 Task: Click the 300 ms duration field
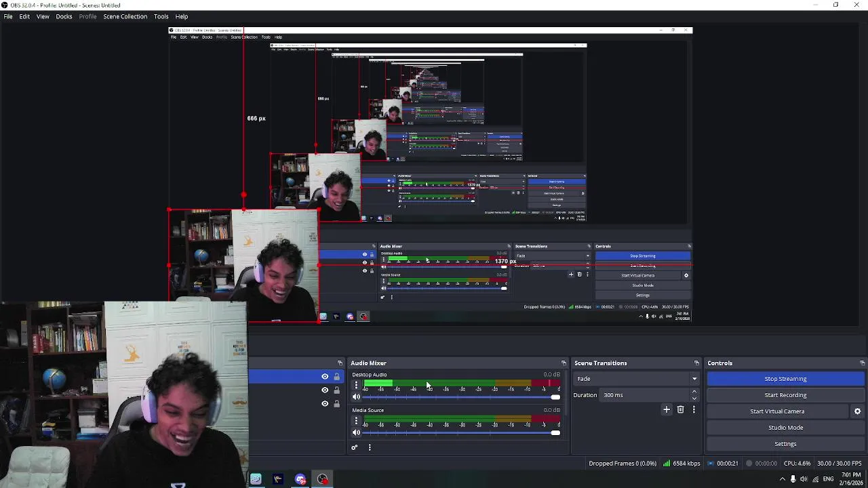point(644,395)
